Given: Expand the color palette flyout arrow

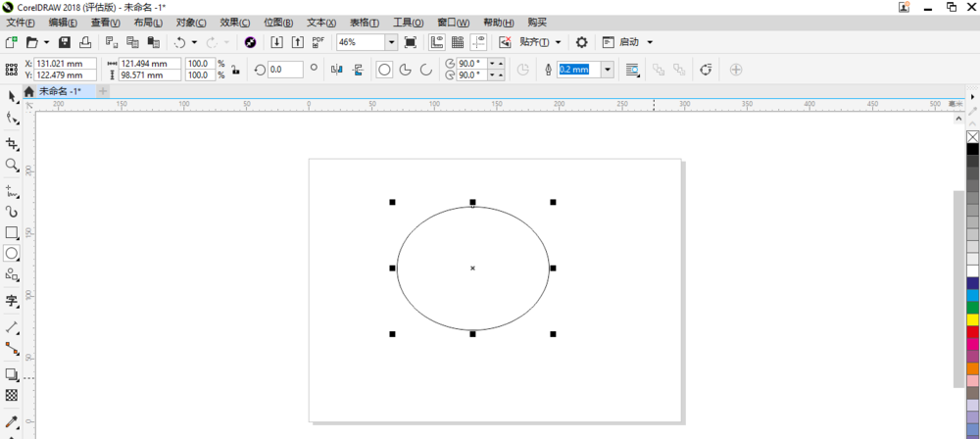Looking at the screenshot, I should (973, 98).
